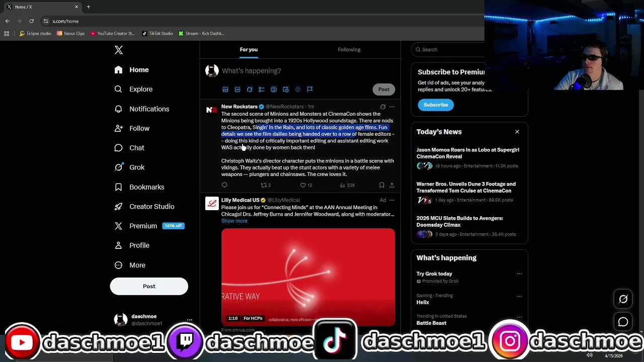Click the large white Post button in sidebar

pyautogui.click(x=149, y=286)
